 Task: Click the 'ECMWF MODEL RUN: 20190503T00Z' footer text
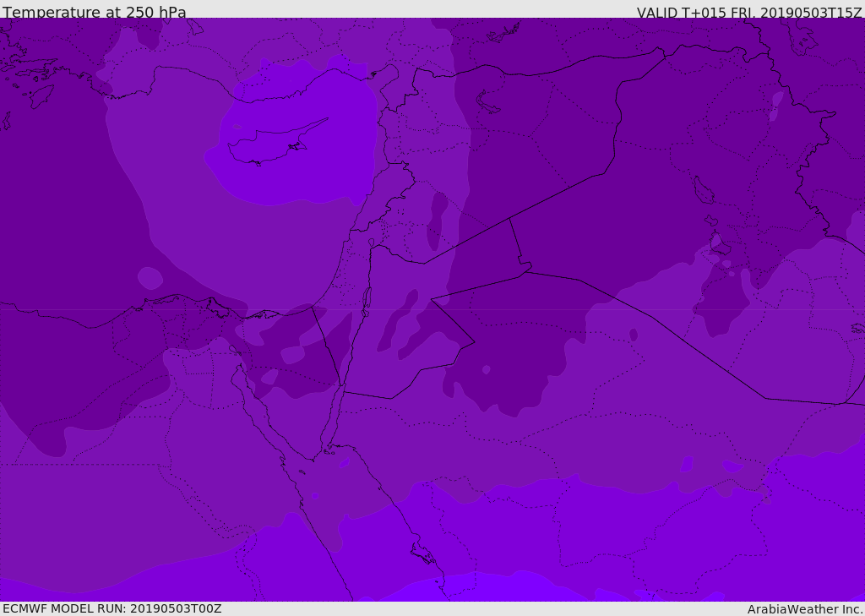tap(112, 608)
